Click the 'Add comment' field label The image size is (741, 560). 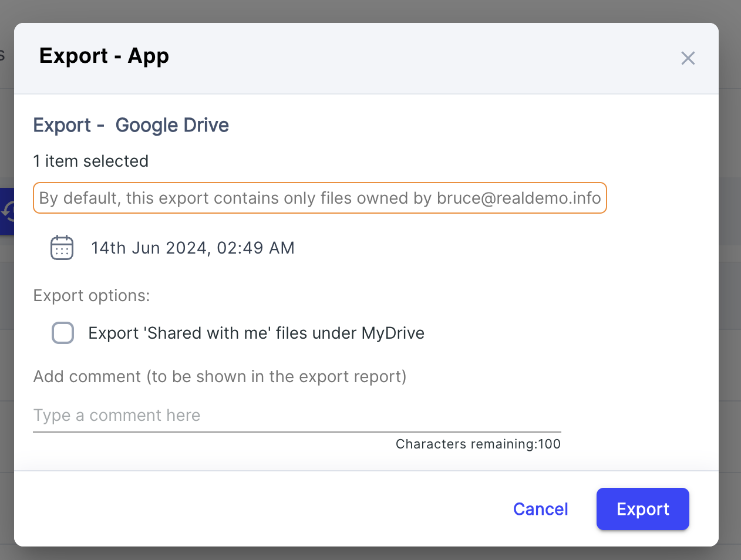click(220, 376)
